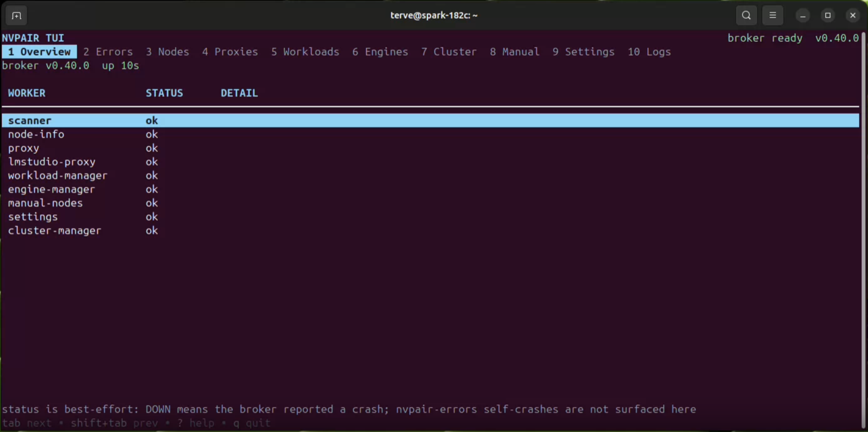Select the lmstudio-proxy worker row
Viewport: 868px width, 432px height.
pyautogui.click(x=430, y=162)
